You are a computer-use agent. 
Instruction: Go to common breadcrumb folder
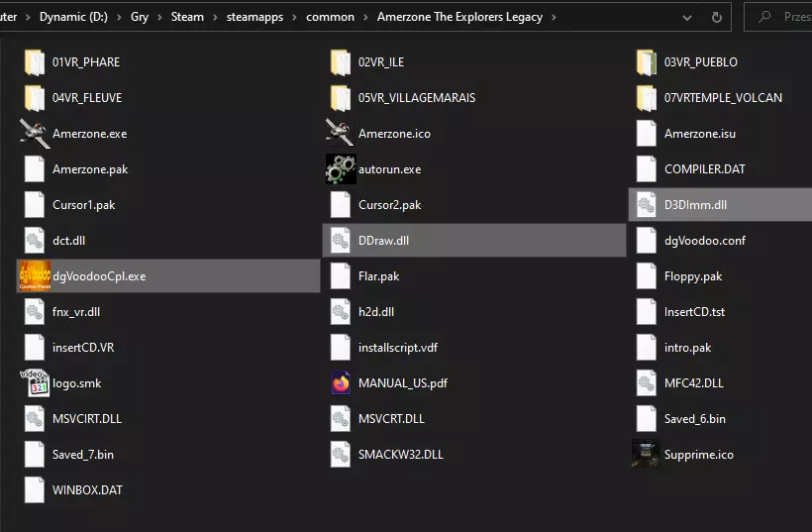(330, 17)
